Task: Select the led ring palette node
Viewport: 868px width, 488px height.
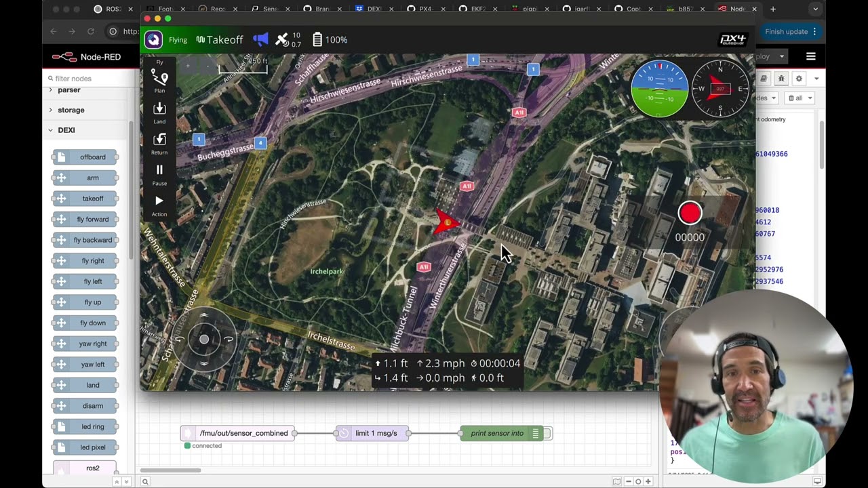Action: 85,427
